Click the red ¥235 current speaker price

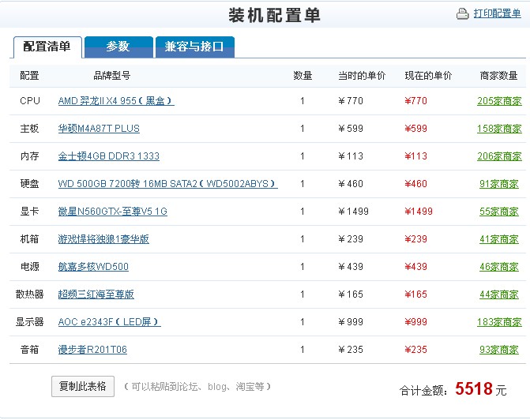[415, 350]
